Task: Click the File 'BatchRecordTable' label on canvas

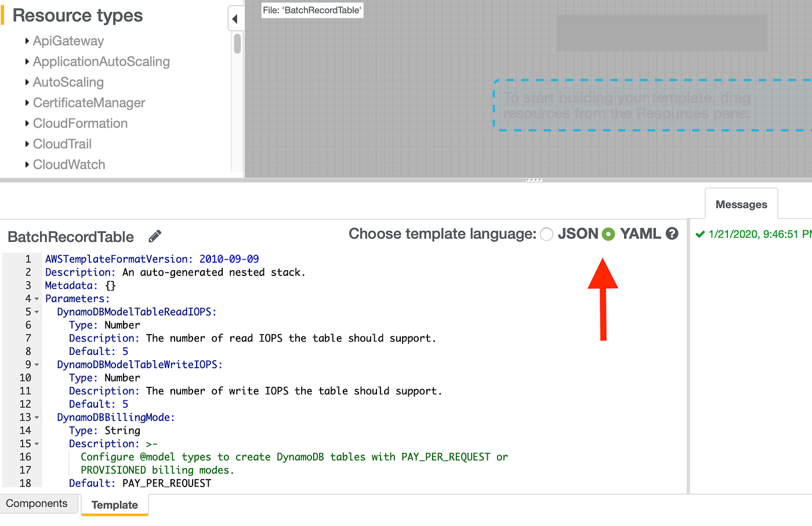Action: 312,10
